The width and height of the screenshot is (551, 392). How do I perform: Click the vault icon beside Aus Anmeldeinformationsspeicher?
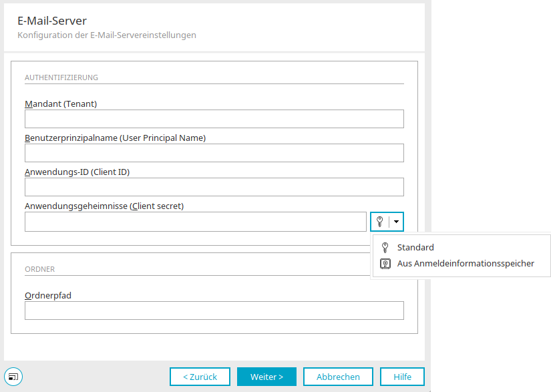[x=385, y=263]
